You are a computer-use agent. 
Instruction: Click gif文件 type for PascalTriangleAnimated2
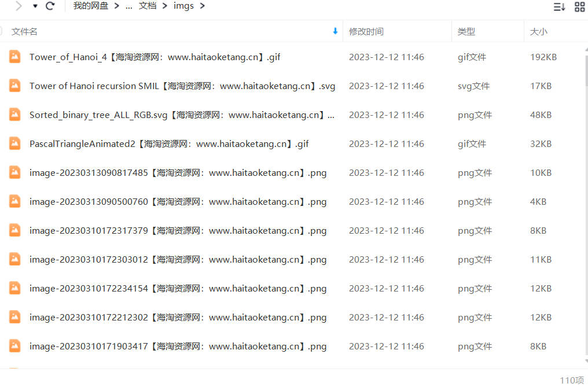(x=472, y=143)
